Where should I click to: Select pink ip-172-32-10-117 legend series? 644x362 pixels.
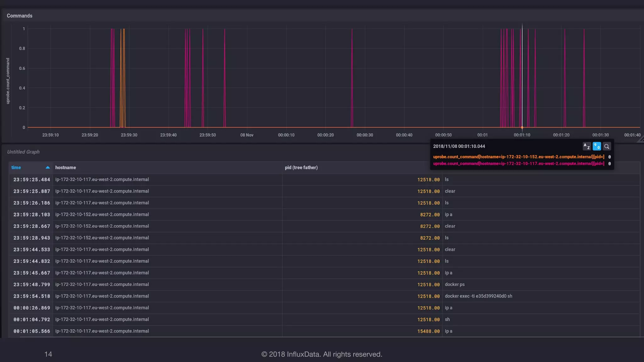point(518,164)
